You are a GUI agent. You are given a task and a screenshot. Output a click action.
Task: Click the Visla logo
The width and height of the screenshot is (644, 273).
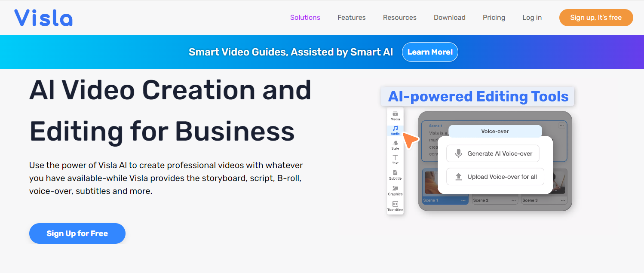coord(43,17)
